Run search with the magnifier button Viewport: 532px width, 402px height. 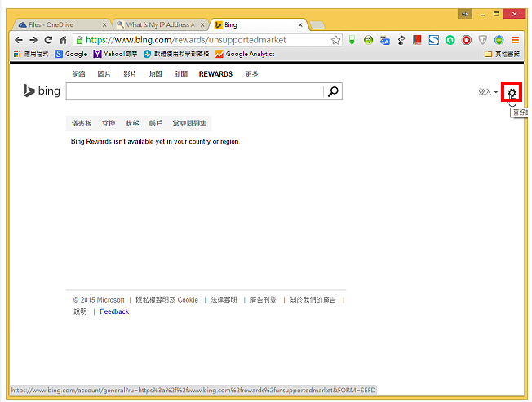(x=333, y=91)
